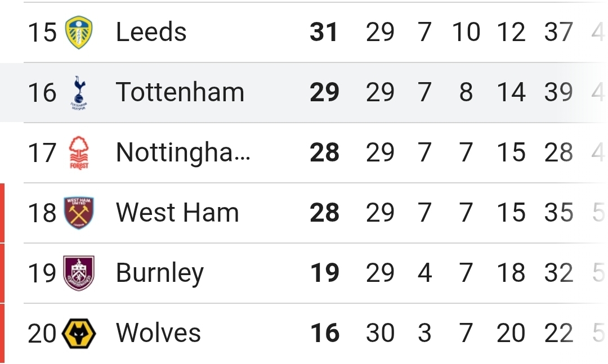The height and width of the screenshot is (364, 608).
Task: Click the West Ham team name
Action: 177,213
